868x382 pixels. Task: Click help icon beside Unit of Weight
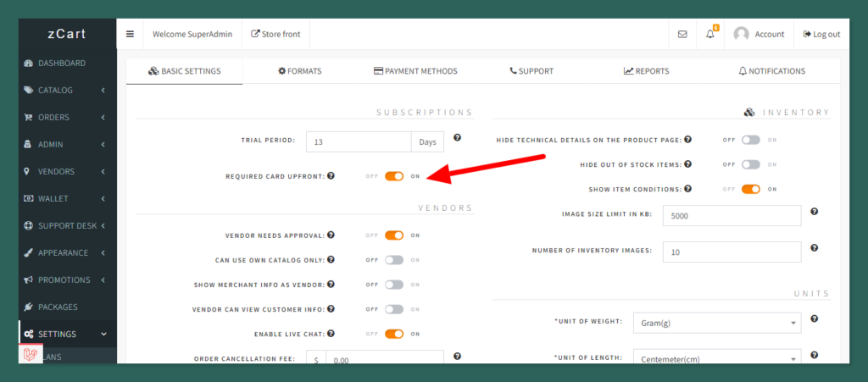tap(814, 319)
